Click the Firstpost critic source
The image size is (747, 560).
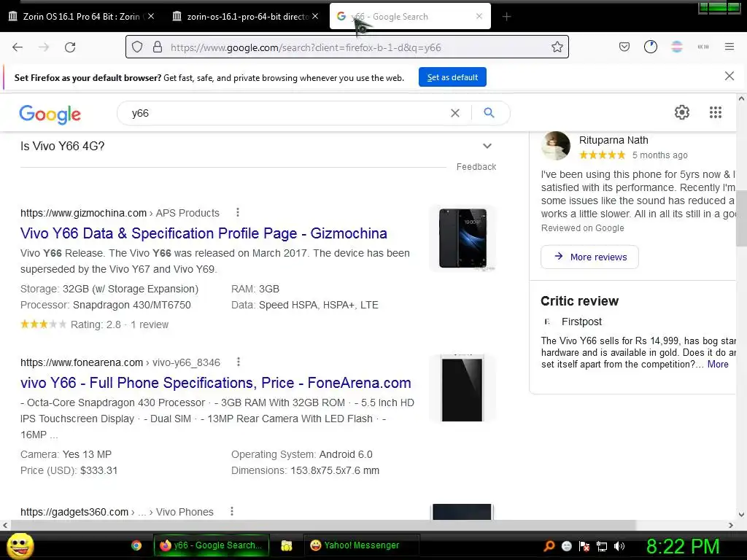pyautogui.click(x=581, y=322)
